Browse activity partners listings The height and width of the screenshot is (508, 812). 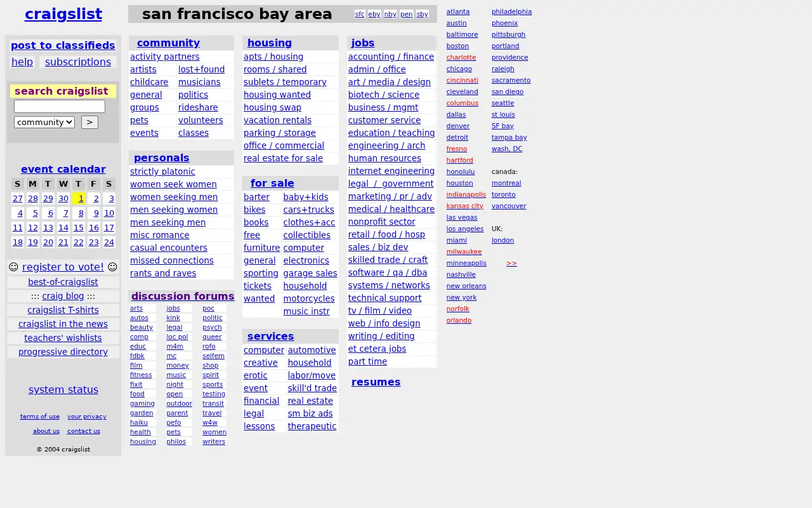click(165, 57)
